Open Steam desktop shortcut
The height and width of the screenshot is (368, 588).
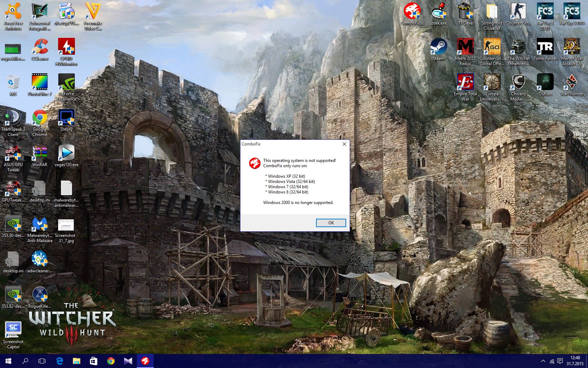(x=439, y=50)
